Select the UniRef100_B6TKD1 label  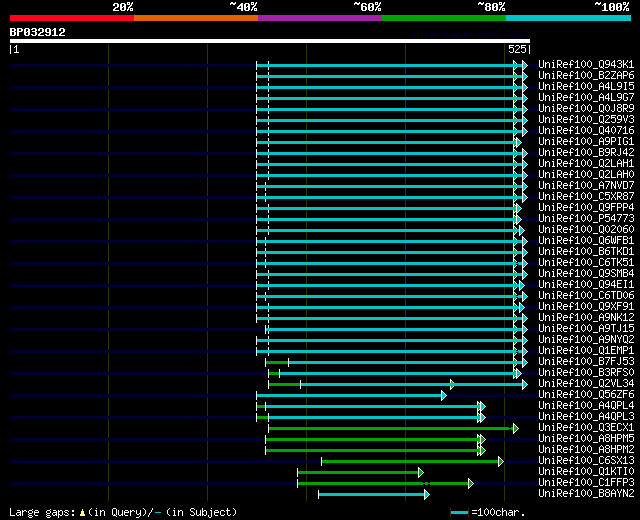click(x=586, y=252)
